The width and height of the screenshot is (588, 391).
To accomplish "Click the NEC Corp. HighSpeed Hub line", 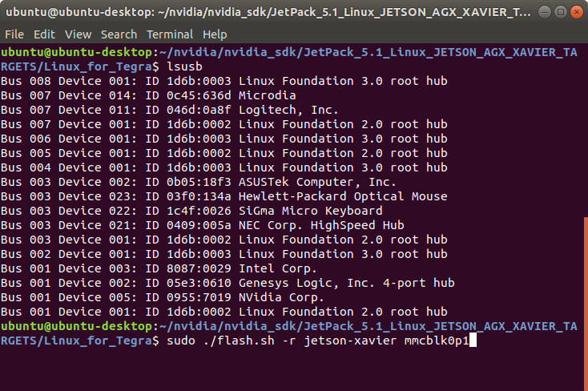I will 203,225.
